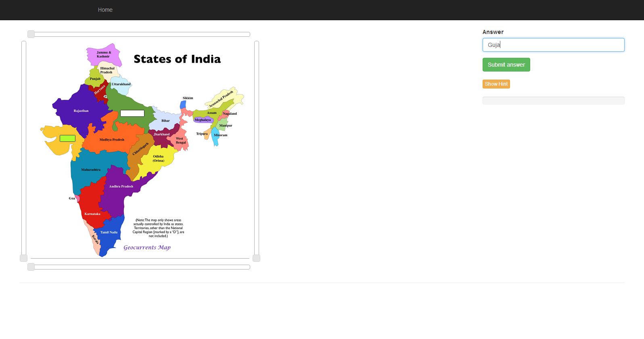Click the Arunachal Pradesh label
Image resolution: width=644 pixels, height=339 pixels.
pyautogui.click(x=221, y=99)
